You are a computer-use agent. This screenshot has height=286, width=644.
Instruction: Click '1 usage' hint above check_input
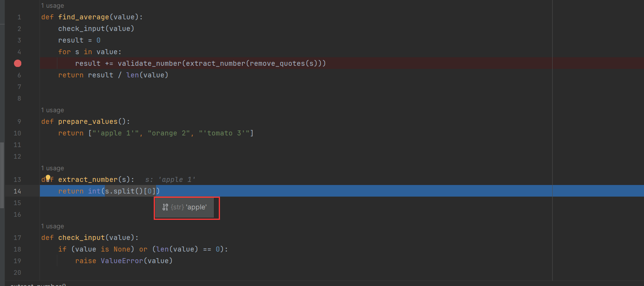(x=53, y=226)
